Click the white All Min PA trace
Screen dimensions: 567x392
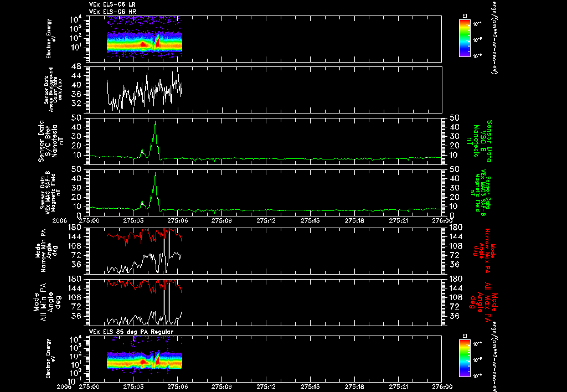[145, 318]
